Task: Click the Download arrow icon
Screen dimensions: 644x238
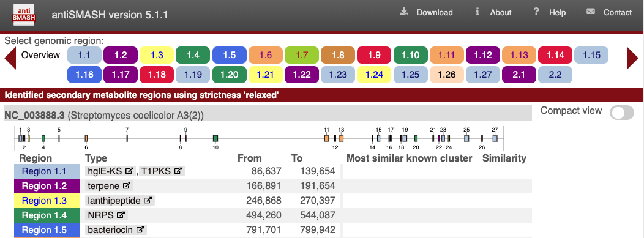Action: click(405, 12)
